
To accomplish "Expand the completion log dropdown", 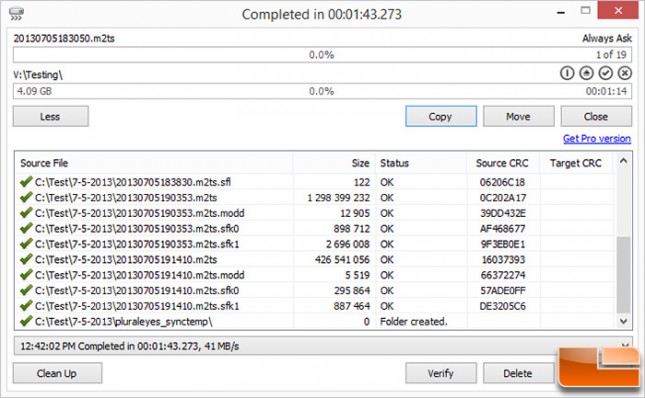I will [x=625, y=345].
